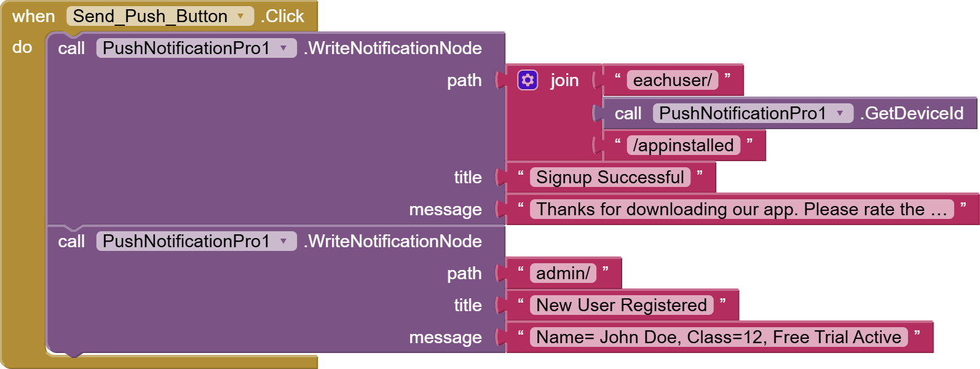Select the first .WriteNotificationNode method label
Viewport: 980px width, 369px height.
393,48
